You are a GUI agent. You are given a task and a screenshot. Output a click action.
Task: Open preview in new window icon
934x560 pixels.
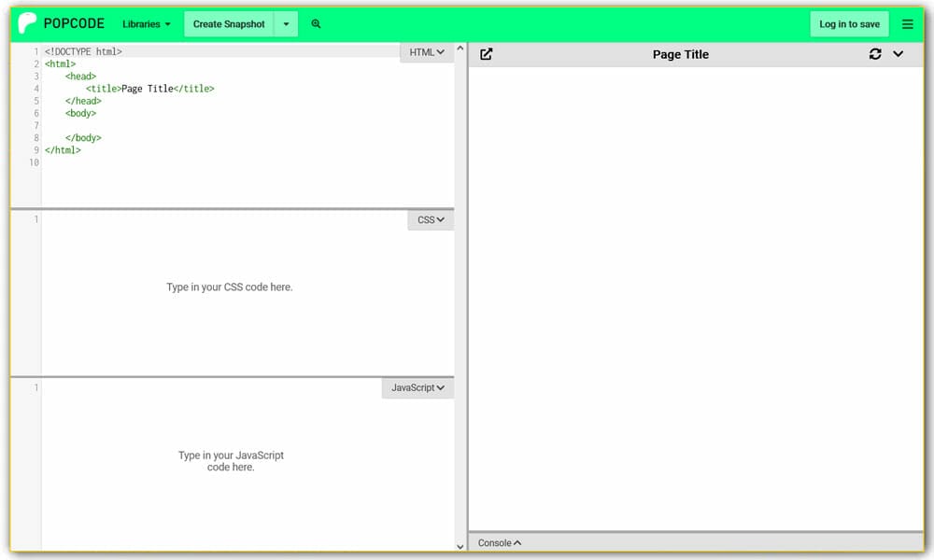tap(486, 54)
